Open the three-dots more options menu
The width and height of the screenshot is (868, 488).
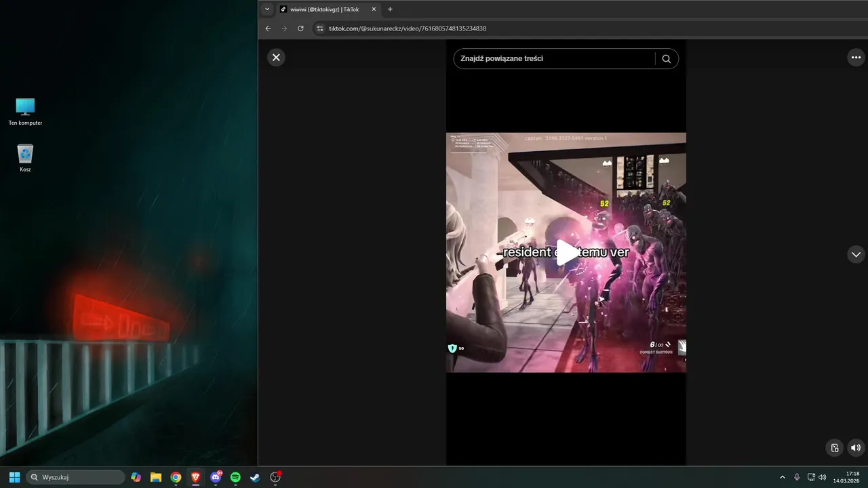click(856, 58)
